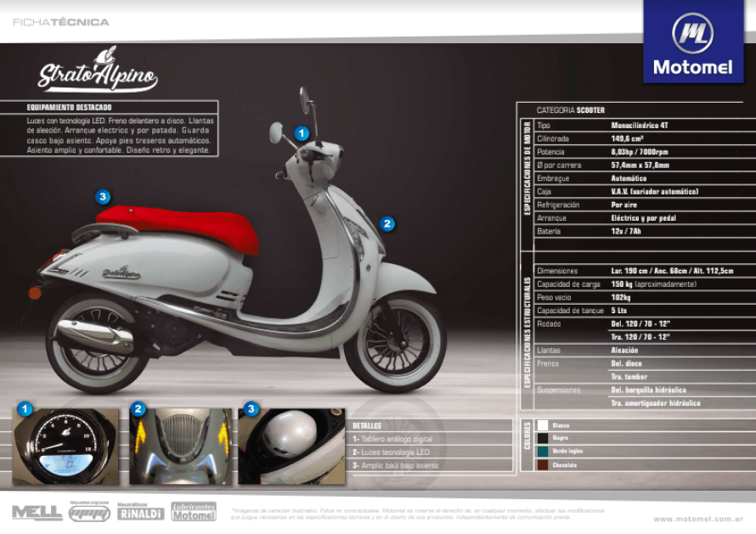756x534 pixels.
Task: Select the brake value Del. disco
Action: [627, 363]
